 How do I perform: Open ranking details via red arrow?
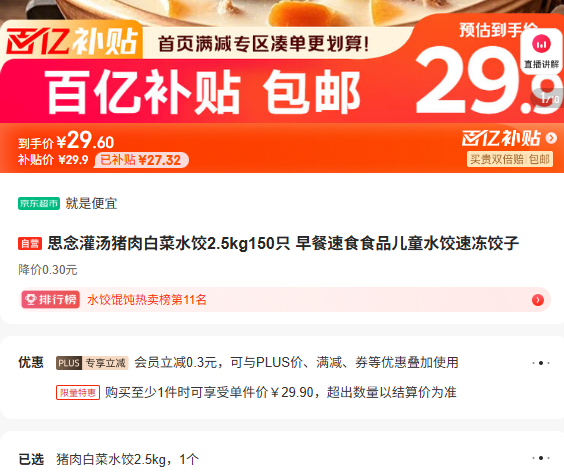538,300
